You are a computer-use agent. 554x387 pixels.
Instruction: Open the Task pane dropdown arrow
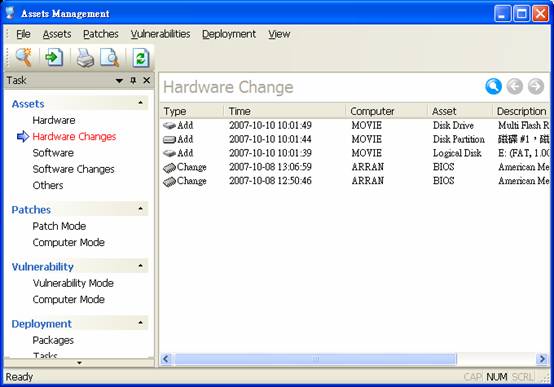pyautogui.click(x=119, y=81)
